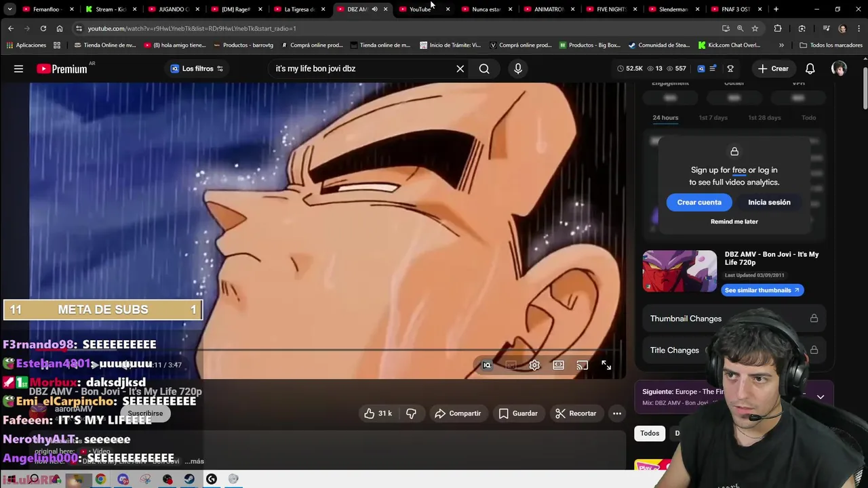868x488 pixels.
Task: Open a new browser tab
Action: click(x=776, y=9)
